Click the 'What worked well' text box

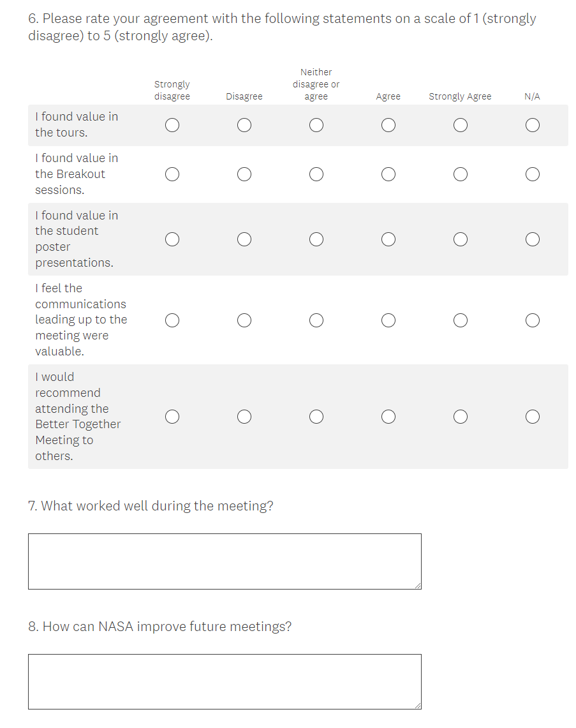coord(225,561)
